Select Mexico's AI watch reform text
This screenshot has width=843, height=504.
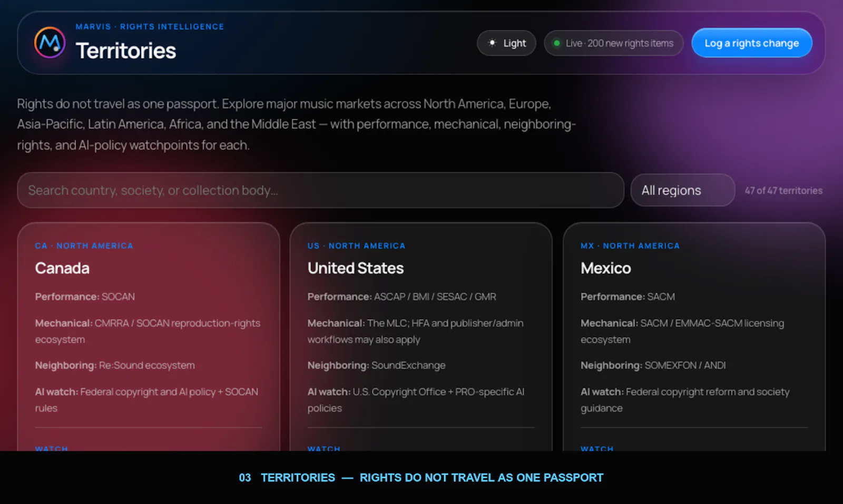point(685,400)
